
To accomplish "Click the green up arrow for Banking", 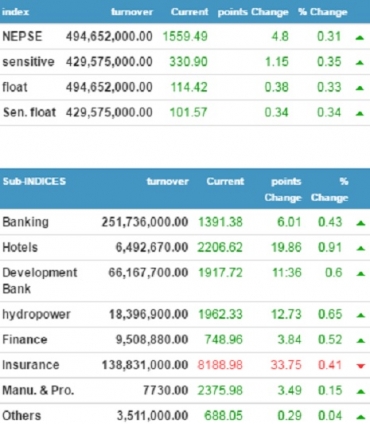I will coord(361,223).
